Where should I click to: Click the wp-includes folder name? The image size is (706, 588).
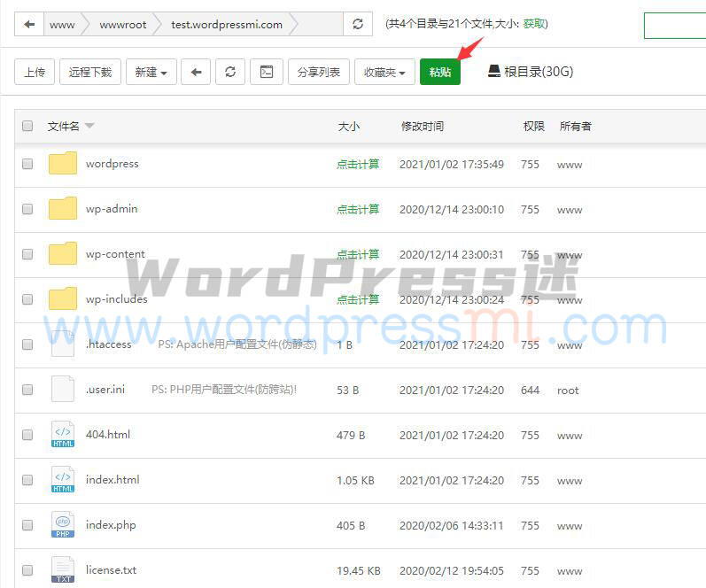coord(117,299)
